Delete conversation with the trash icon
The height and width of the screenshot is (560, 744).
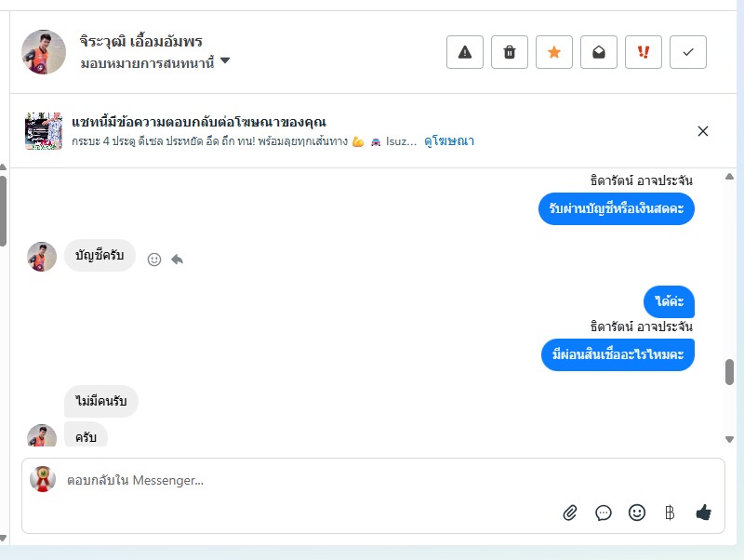[510, 52]
